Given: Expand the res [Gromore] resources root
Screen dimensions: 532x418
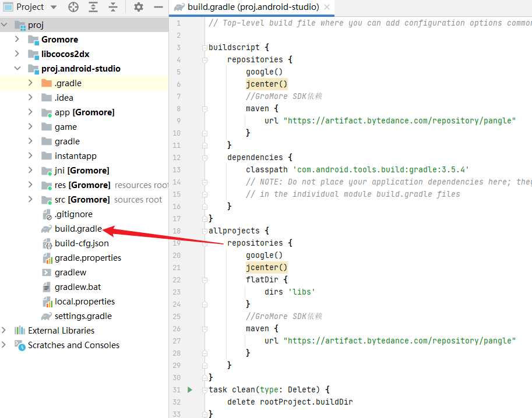Looking at the screenshot, I should point(30,185).
